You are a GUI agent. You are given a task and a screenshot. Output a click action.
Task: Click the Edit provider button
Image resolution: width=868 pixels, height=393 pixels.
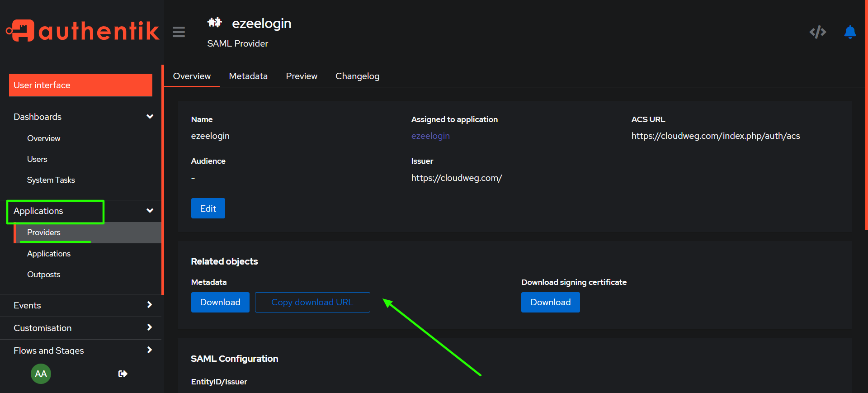click(208, 208)
